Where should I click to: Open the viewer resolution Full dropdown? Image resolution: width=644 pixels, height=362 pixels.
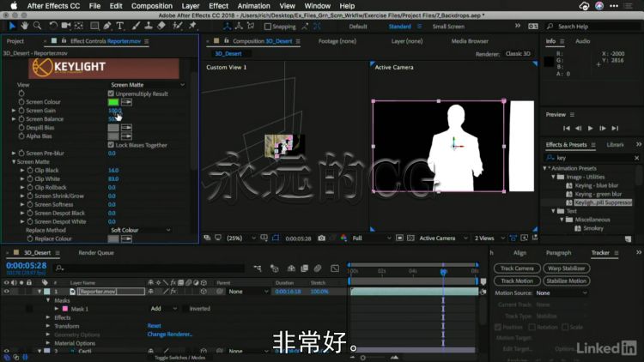tap(371, 238)
